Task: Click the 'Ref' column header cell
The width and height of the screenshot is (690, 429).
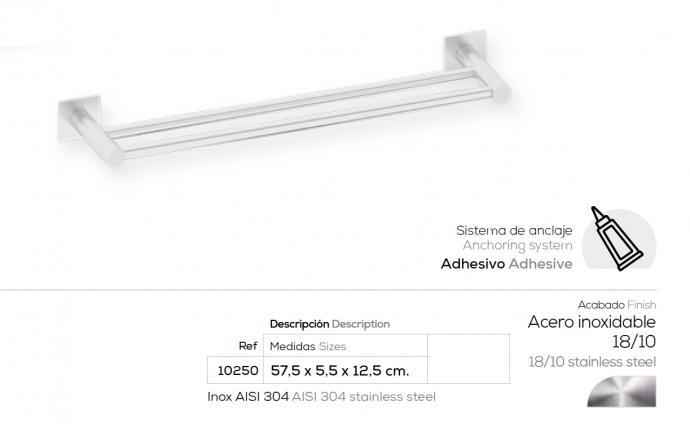Action: coord(248,346)
